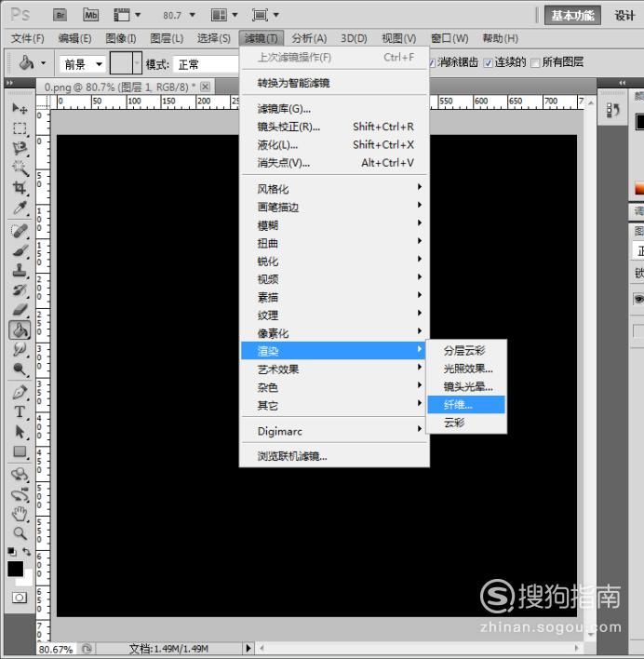
Task: Toggle the 连续的 contiguous checkbox
Action: [x=488, y=63]
